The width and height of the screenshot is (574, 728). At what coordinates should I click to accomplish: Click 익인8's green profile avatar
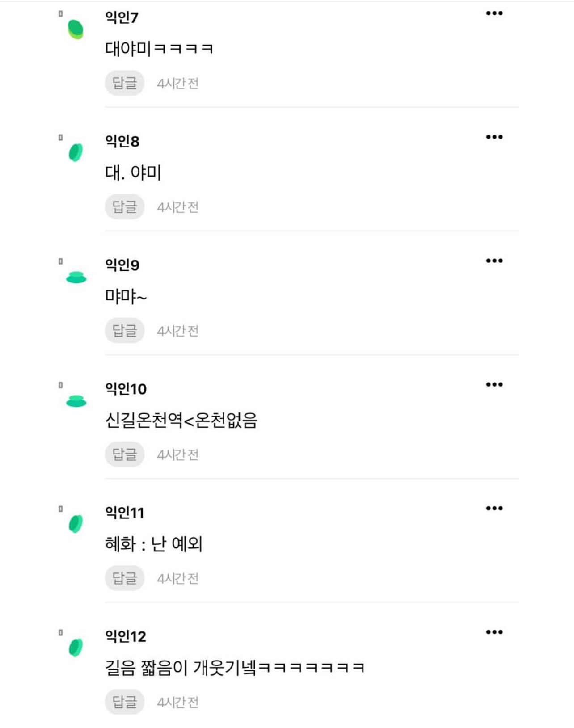(76, 152)
